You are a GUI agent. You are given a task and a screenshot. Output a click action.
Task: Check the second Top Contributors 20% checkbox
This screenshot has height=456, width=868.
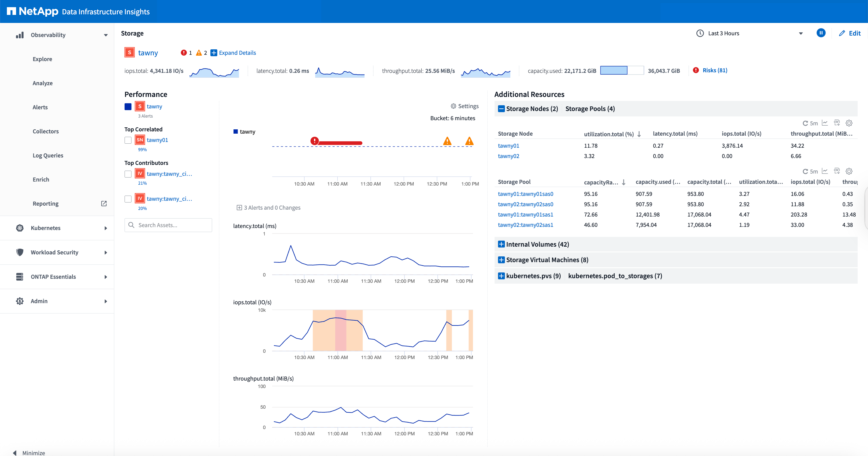coord(128,199)
